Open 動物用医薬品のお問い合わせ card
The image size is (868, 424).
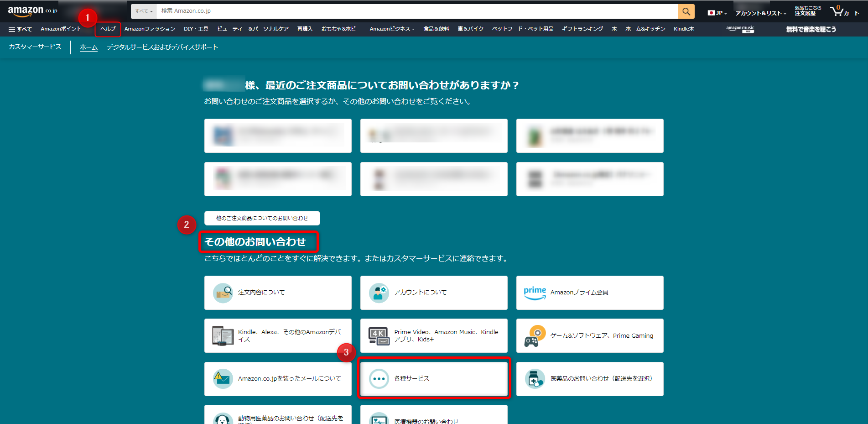(278, 415)
